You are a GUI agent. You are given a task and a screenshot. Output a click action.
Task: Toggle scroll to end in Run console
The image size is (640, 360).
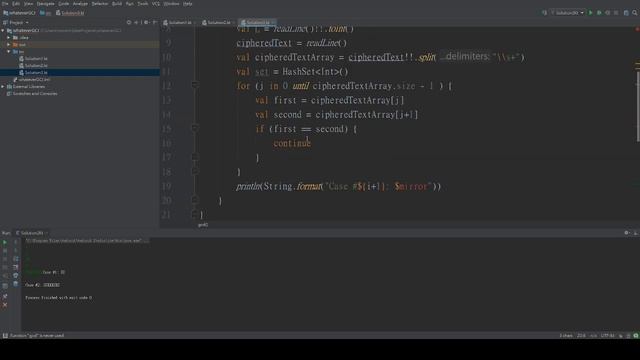16,267
